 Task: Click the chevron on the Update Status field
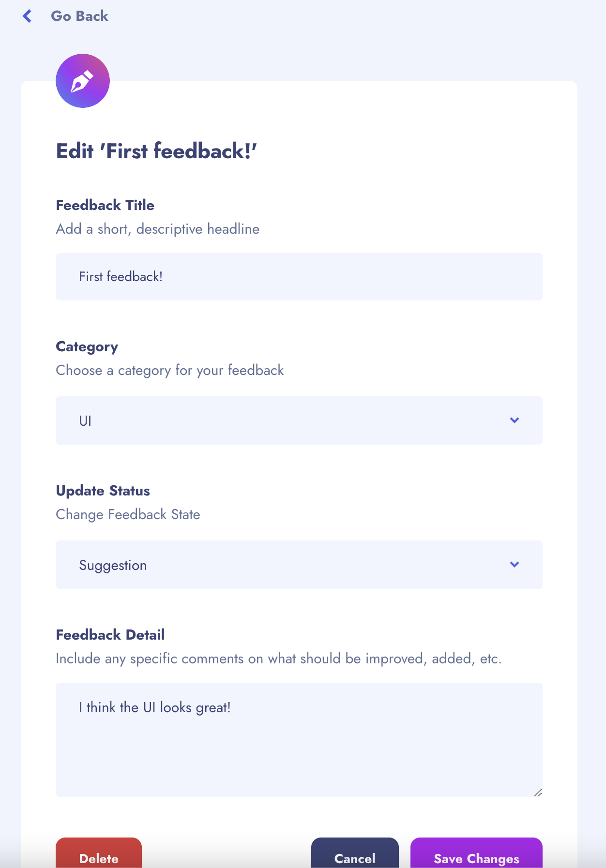(515, 565)
